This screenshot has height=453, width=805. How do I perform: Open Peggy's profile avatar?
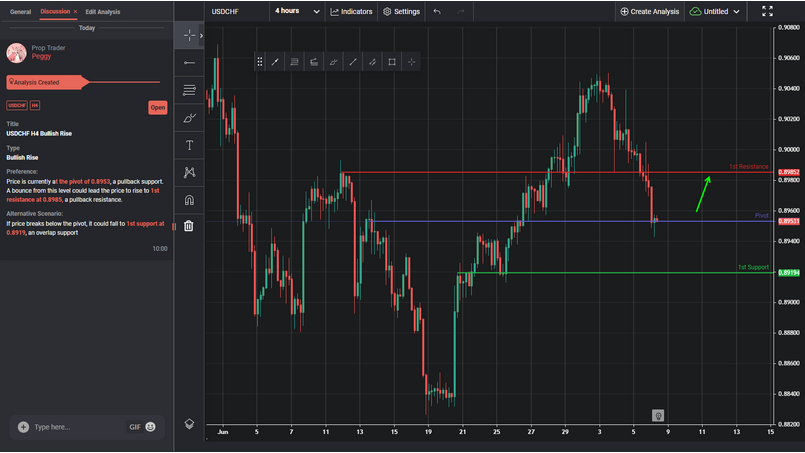click(16, 53)
